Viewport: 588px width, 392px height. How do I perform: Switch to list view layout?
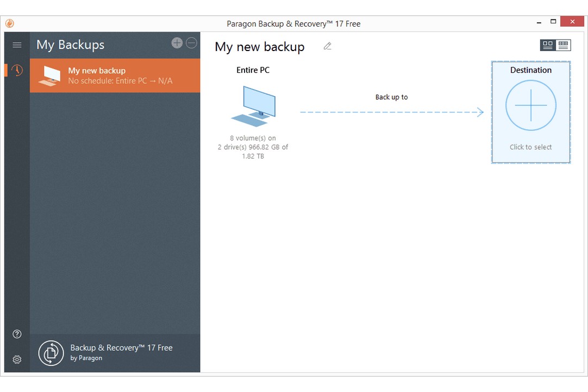coord(563,45)
